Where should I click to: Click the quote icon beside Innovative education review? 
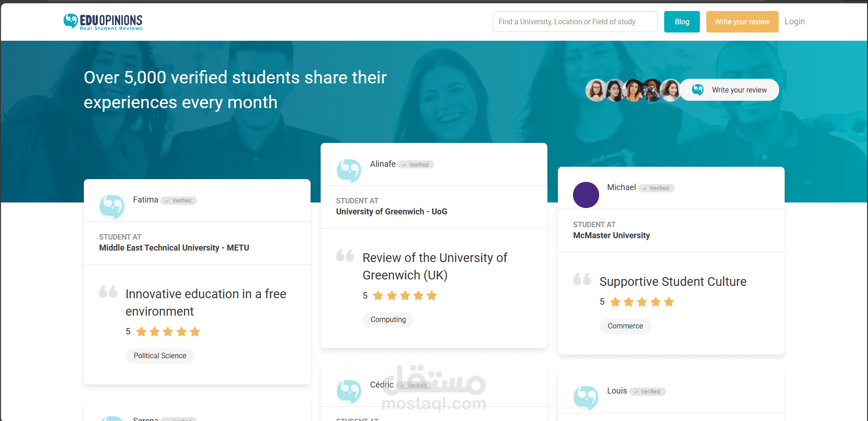click(x=108, y=291)
